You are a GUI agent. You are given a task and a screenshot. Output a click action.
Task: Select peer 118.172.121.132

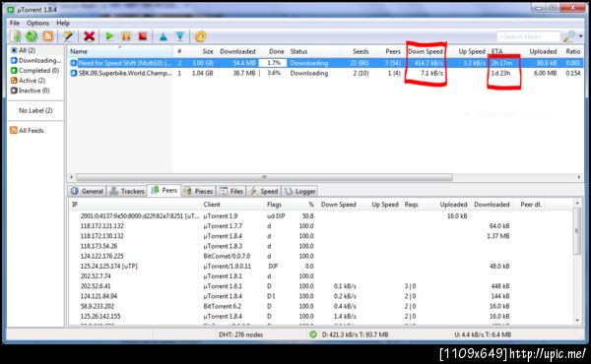(321, 226)
